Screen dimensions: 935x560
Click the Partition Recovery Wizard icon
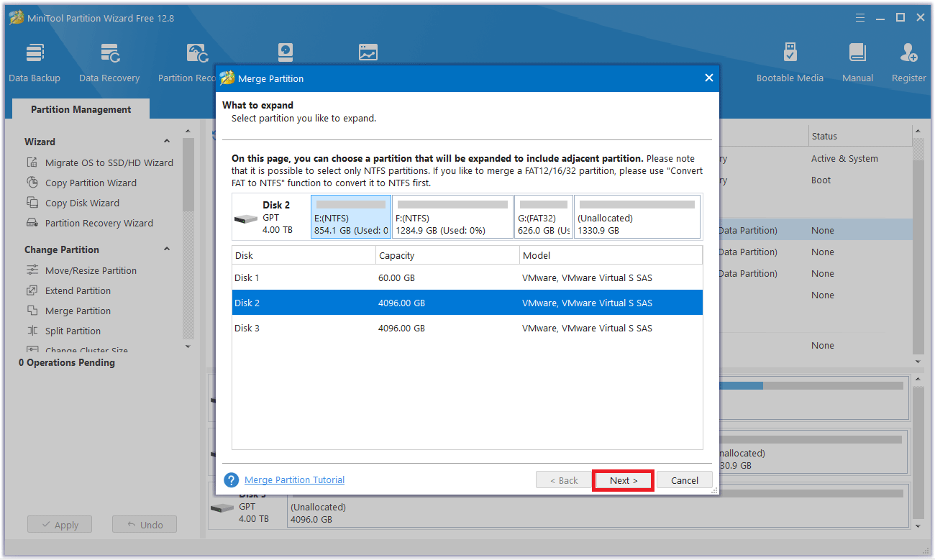pos(32,223)
